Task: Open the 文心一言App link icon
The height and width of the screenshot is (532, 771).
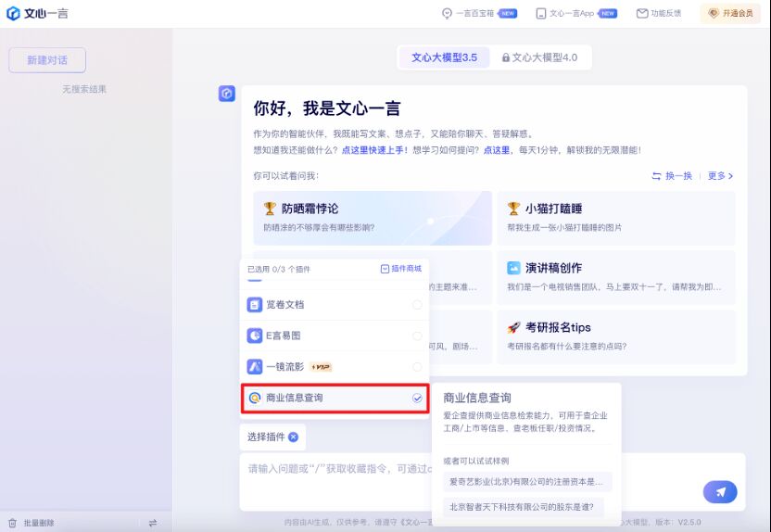Action: point(541,13)
